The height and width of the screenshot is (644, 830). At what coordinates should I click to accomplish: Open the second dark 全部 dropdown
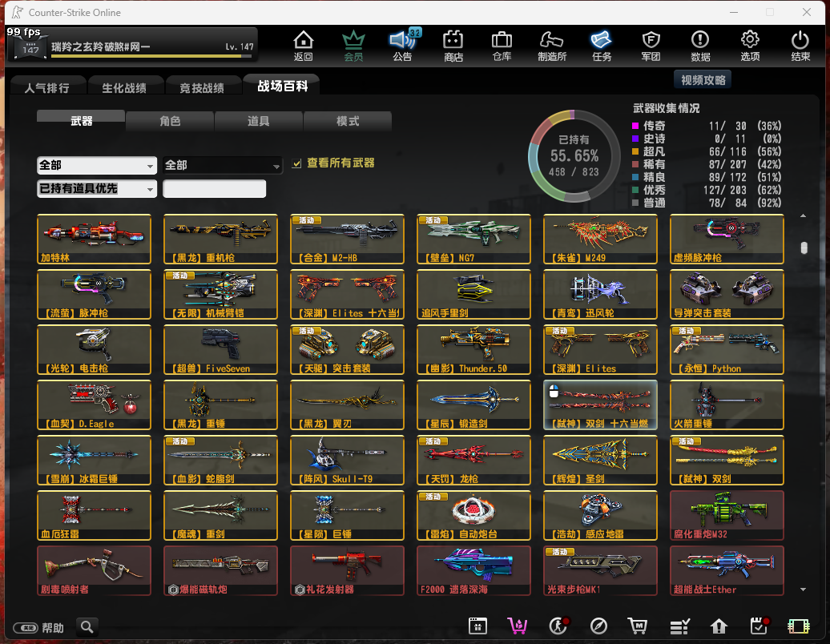tap(223, 166)
